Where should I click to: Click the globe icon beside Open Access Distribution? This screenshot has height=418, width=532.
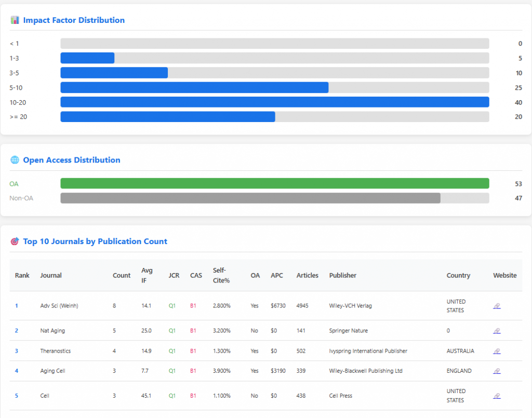point(15,160)
